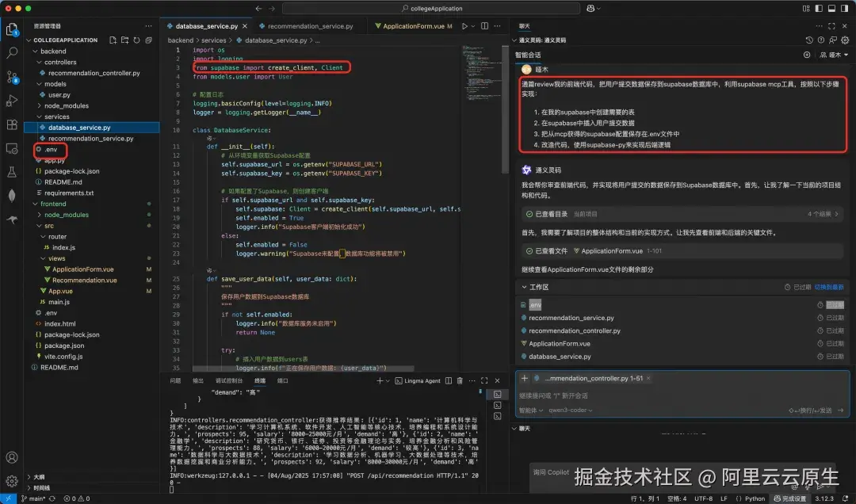Screen dimensions: 856x504
Task: Run the Python file with play icon
Action: (x=464, y=25)
